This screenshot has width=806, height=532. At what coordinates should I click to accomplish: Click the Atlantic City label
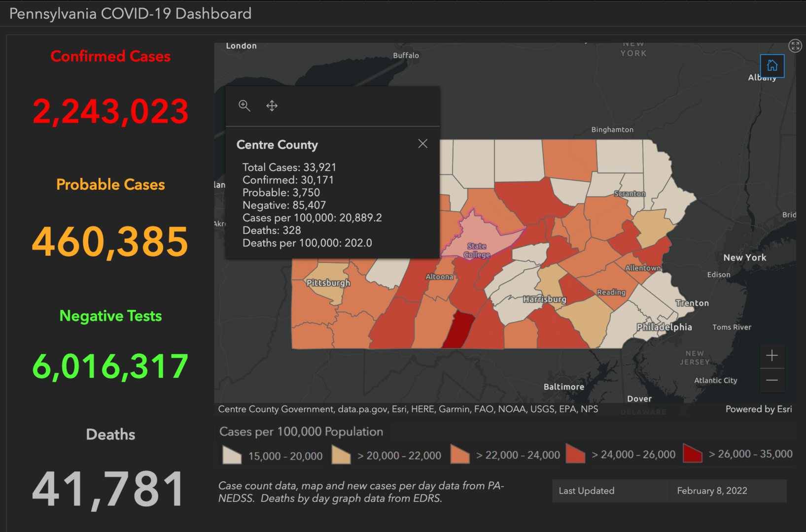pyautogui.click(x=716, y=380)
